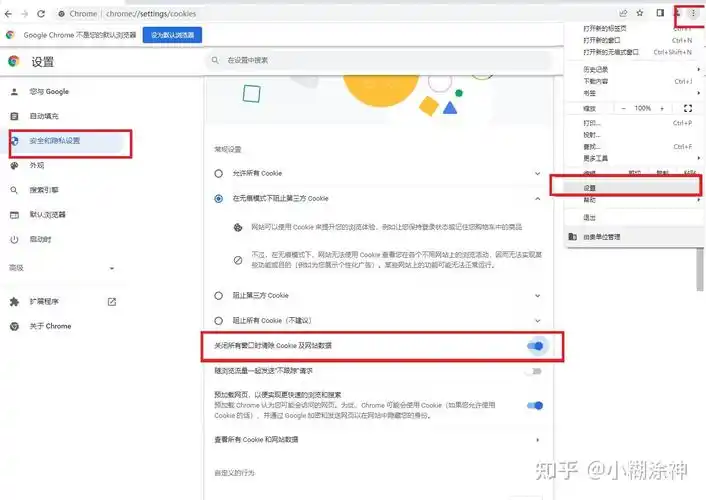The height and width of the screenshot is (500, 706).
Task: Click the fullscreen icon in zoom row
Action: point(687,108)
